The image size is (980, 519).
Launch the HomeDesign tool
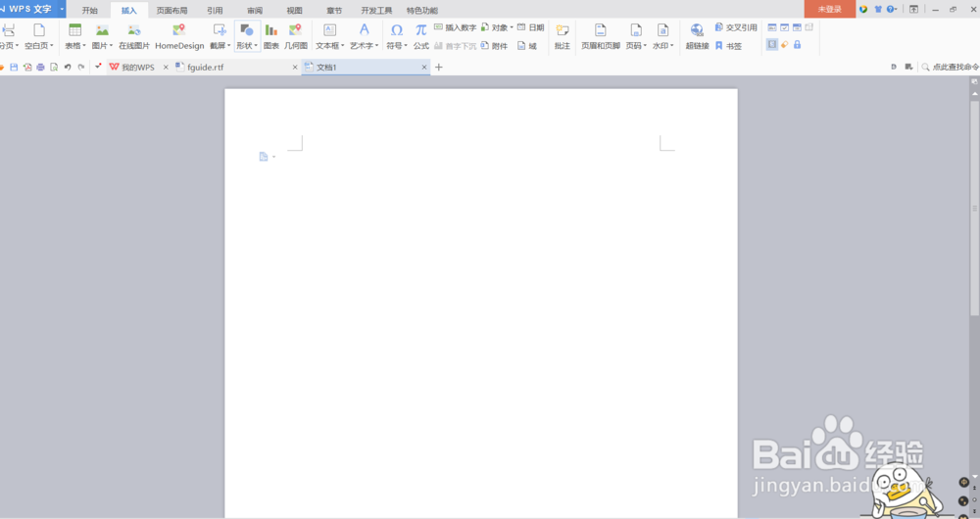pos(179,36)
